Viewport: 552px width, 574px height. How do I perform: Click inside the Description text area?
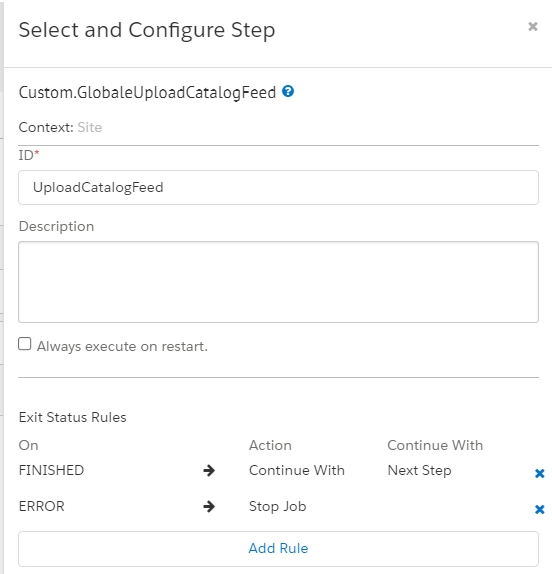click(x=278, y=282)
